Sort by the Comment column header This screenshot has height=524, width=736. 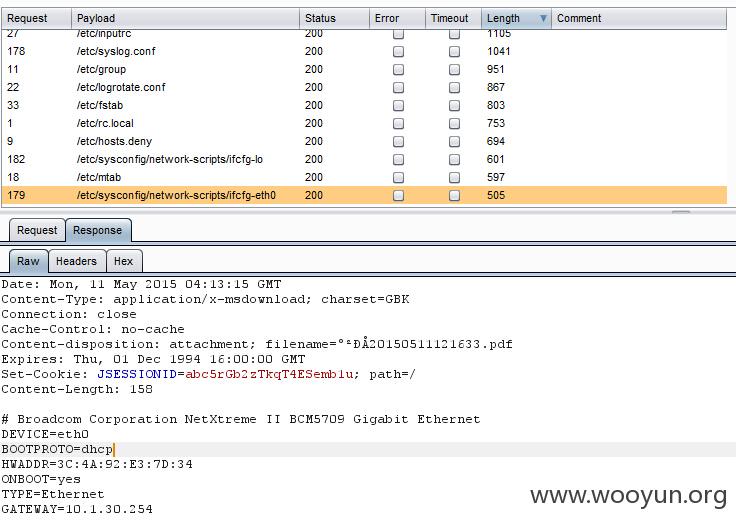639,18
